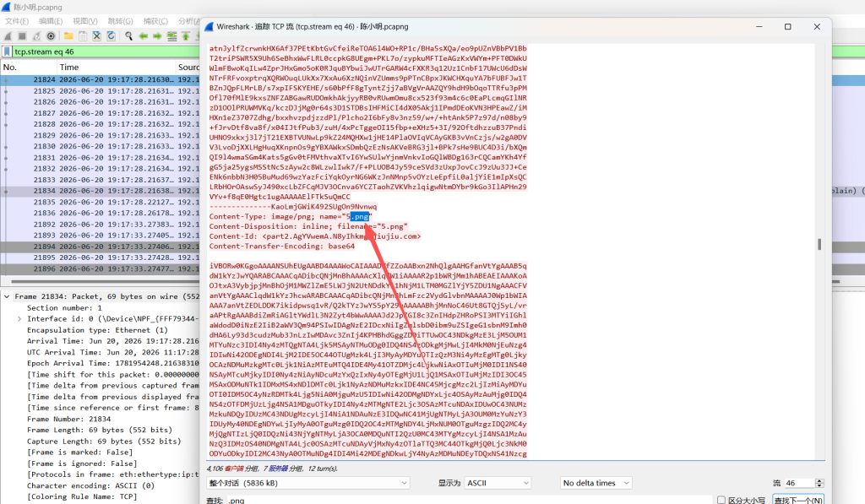Click the Frame Length: 69 bytes line

pos(100,430)
